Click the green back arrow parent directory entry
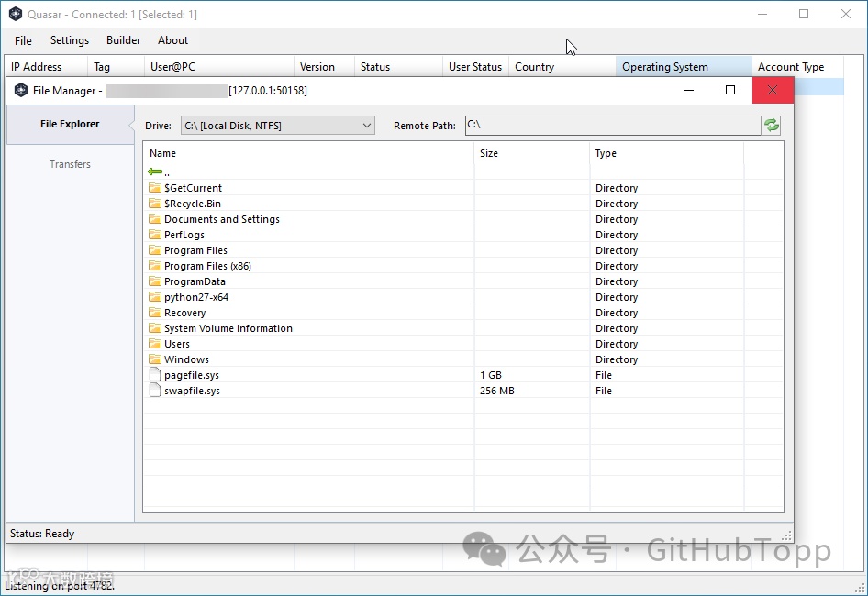This screenshot has width=868, height=596. tap(155, 172)
